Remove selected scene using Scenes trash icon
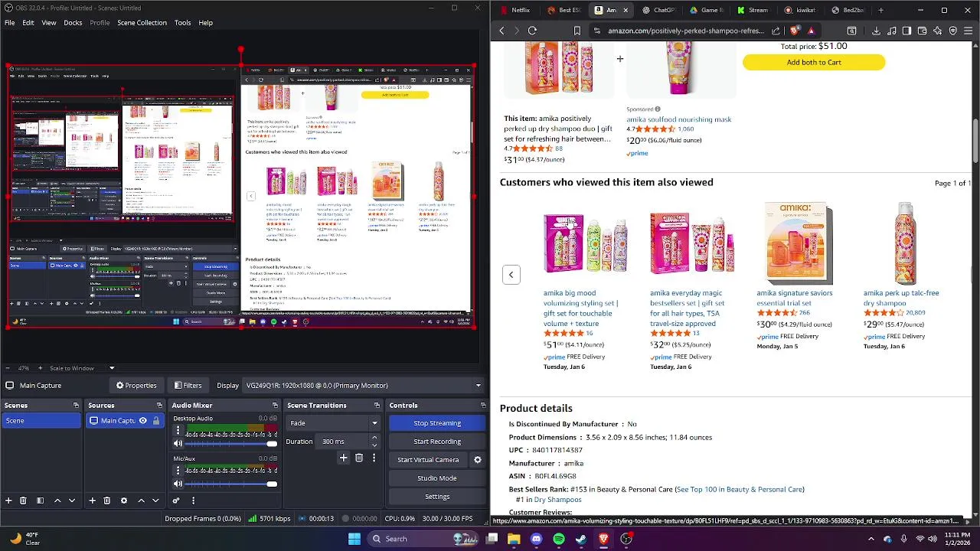980x551 pixels. coord(23,500)
